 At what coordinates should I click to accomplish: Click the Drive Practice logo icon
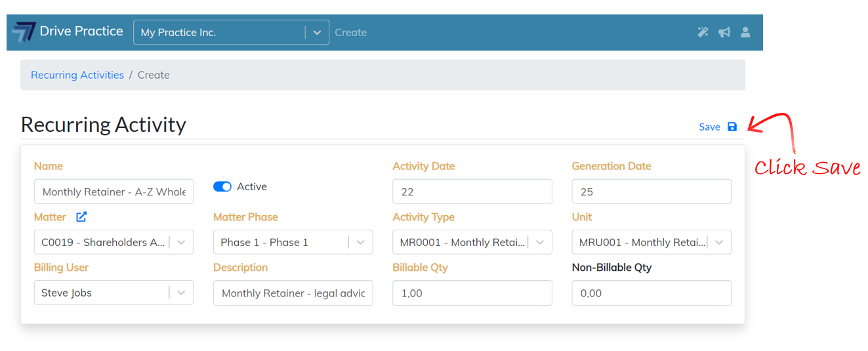click(24, 32)
